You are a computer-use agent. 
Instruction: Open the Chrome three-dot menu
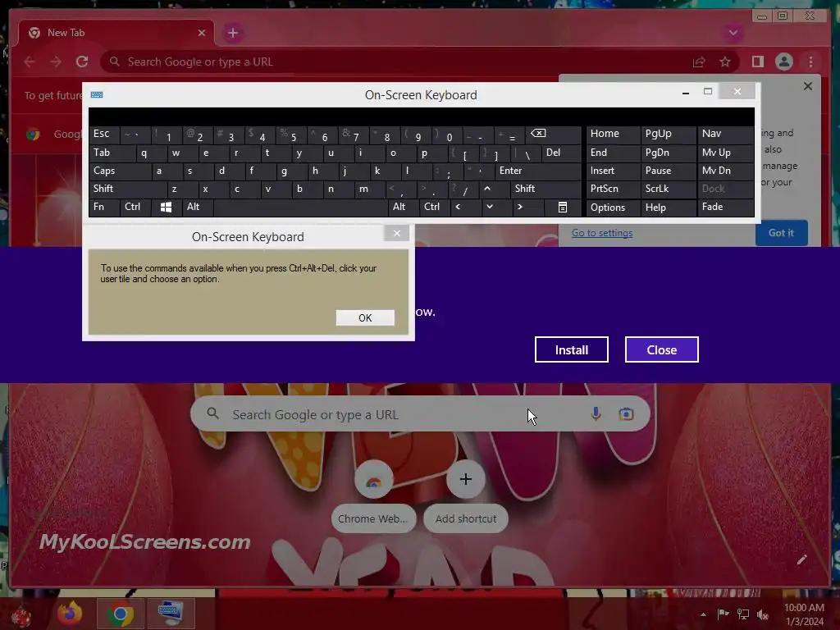coord(810,62)
